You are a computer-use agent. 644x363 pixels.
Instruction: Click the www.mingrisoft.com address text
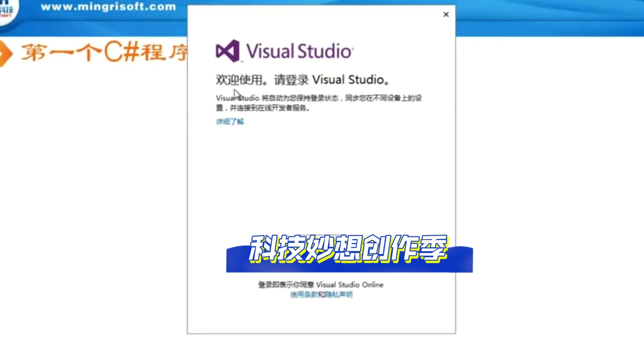[108, 7]
